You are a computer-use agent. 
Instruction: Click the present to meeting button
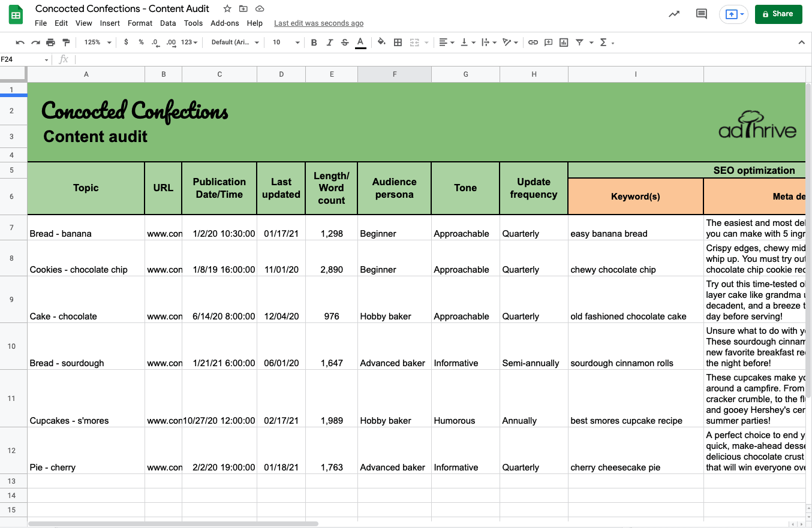coord(733,14)
